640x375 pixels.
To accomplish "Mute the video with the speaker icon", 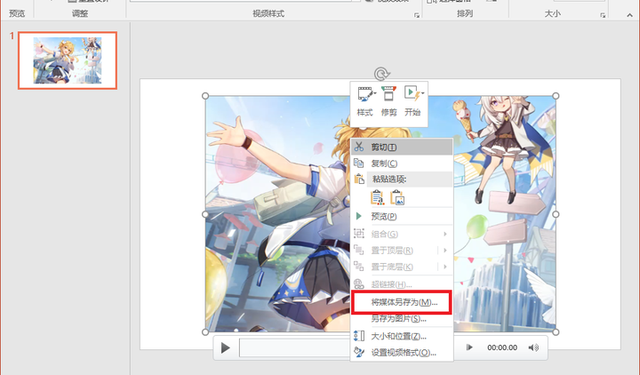I will pos(533,348).
